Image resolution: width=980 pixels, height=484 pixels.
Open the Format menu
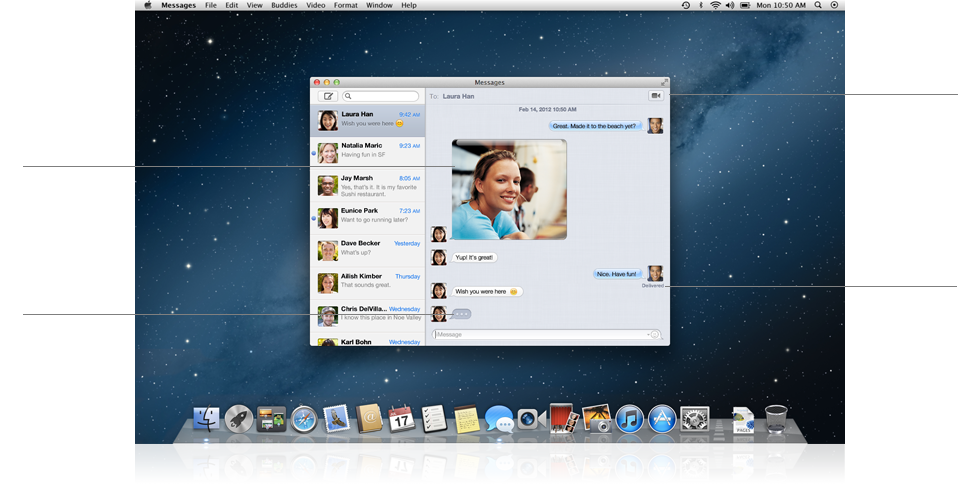pyautogui.click(x=345, y=5)
